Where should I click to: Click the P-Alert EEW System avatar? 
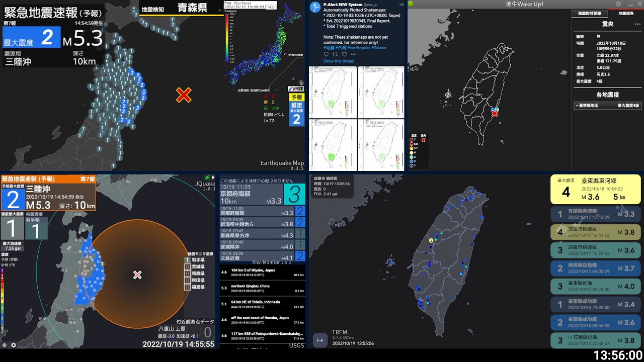point(315,7)
